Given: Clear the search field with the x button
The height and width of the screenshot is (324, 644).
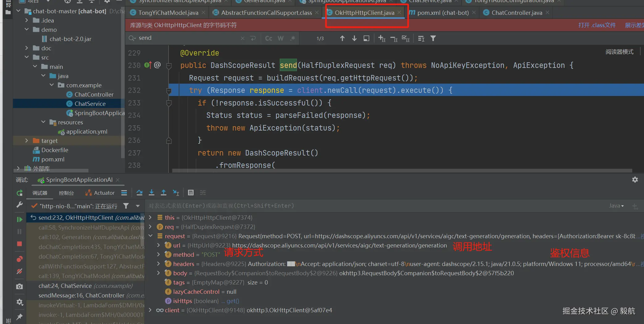Looking at the screenshot, I should [x=242, y=38].
